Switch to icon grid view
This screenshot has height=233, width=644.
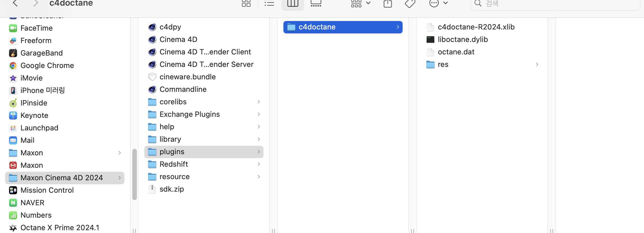tap(246, 3)
